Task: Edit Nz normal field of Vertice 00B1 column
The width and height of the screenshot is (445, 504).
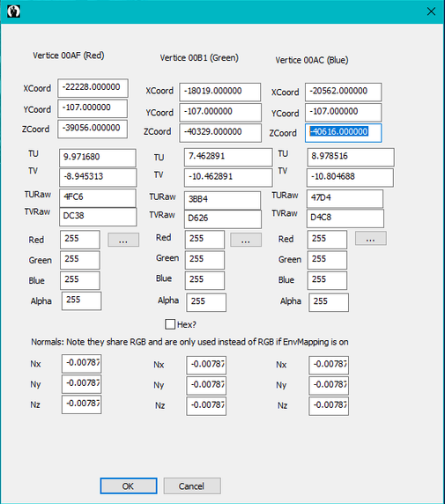Action: (206, 406)
